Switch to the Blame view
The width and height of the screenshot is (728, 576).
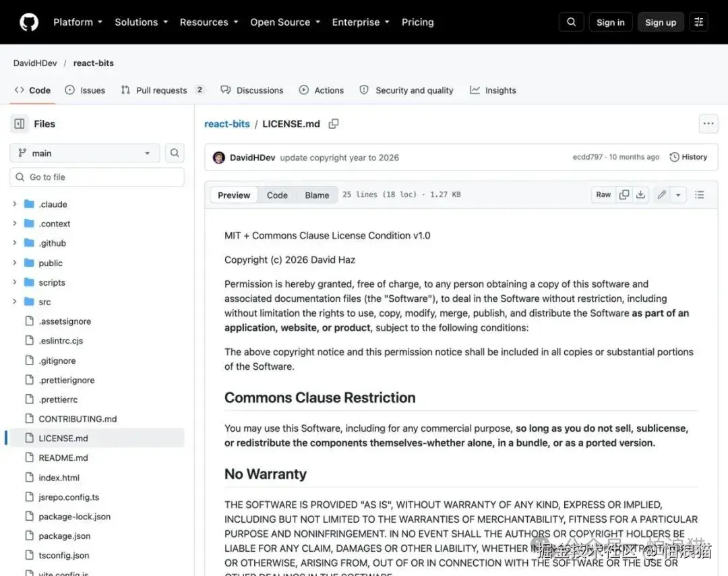[x=317, y=195]
